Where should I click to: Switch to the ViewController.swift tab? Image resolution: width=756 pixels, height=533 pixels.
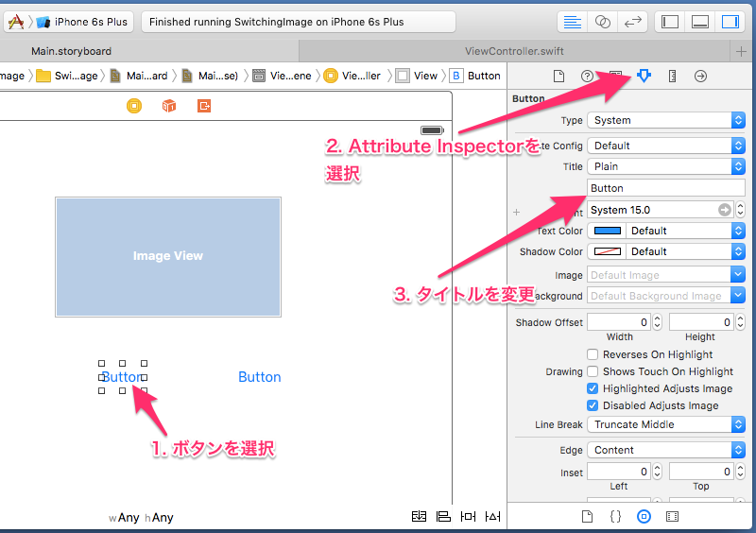tap(514, 51)
